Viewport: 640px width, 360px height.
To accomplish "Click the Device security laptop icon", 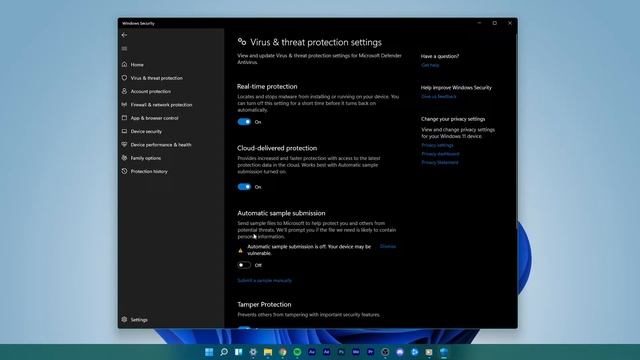I will [124, 131].
